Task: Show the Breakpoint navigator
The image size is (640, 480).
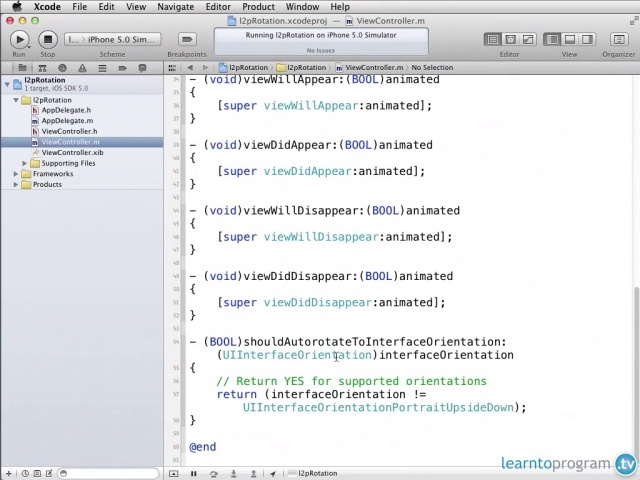Action: pos(122,68)
